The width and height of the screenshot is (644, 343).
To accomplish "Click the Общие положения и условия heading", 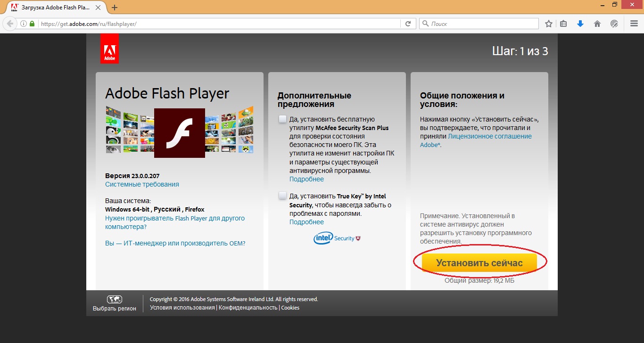I will tap(462, 100).
